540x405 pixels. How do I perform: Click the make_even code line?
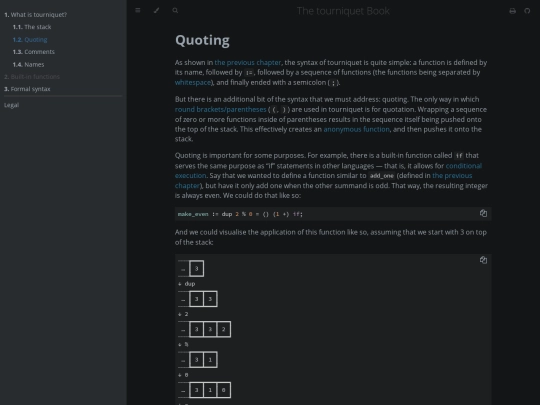point(240,214)
